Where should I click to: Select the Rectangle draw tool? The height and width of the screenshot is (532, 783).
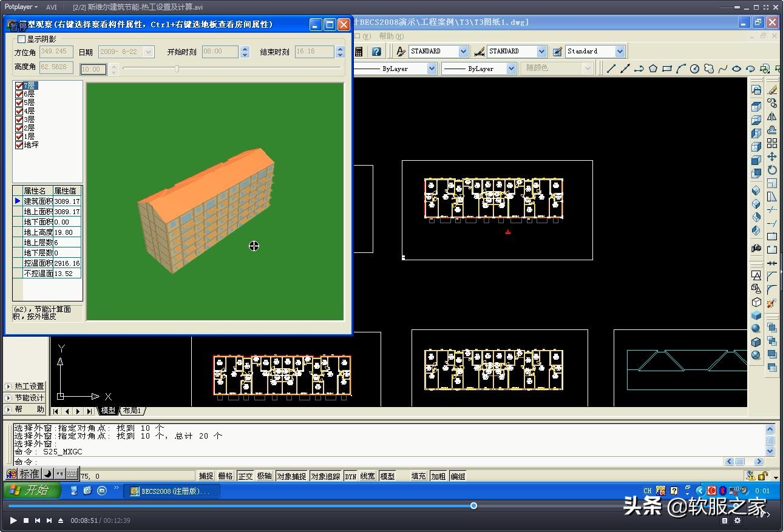tap(667, 69)
